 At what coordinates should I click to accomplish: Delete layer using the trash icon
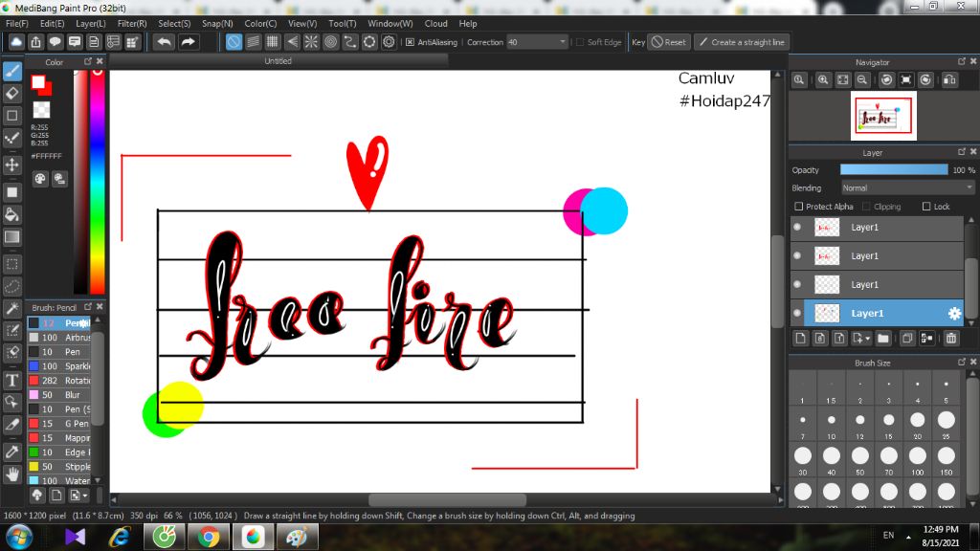click(951, 339)
